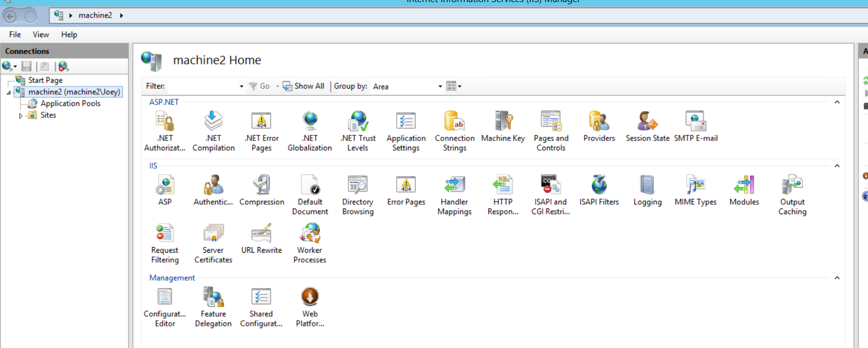Open ISAPI and CGI Restrictions

[x=551, y=195]
